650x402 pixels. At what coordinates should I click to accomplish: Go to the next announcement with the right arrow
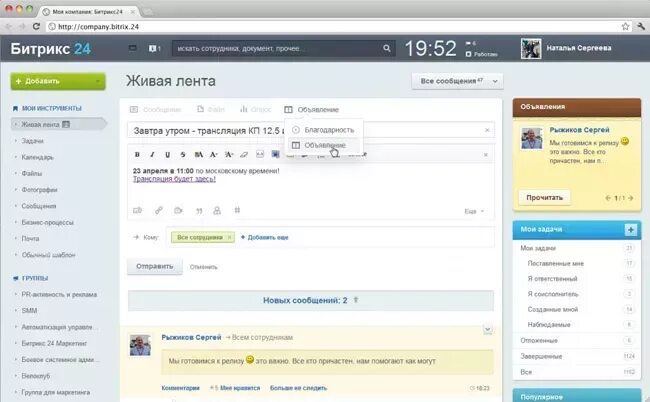(x=631, y=198)
